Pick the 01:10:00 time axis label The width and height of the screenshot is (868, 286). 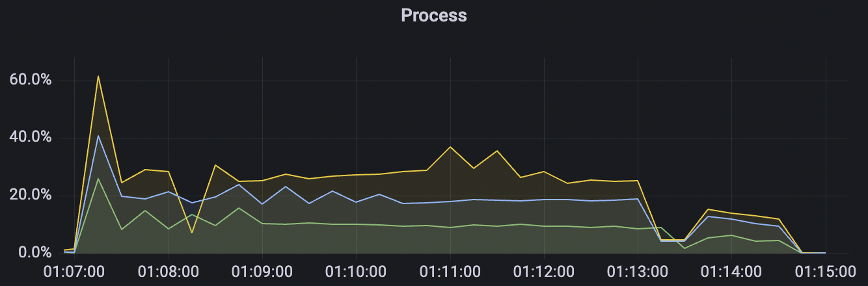pos(356,270)
